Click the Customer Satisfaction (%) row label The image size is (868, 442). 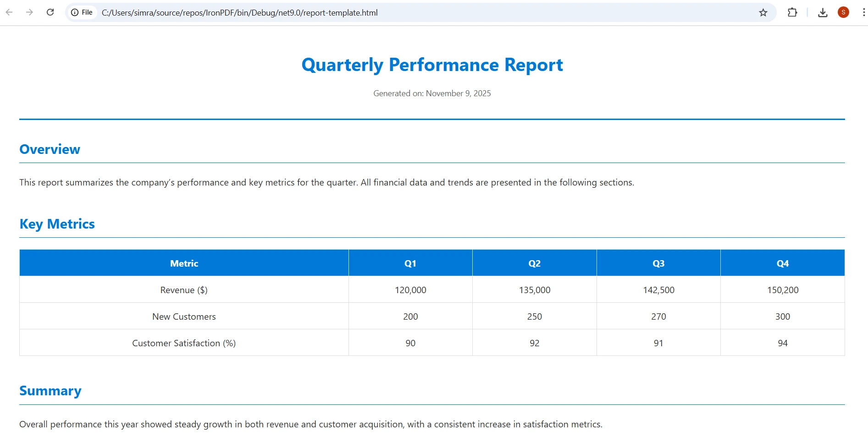(184, 343)
